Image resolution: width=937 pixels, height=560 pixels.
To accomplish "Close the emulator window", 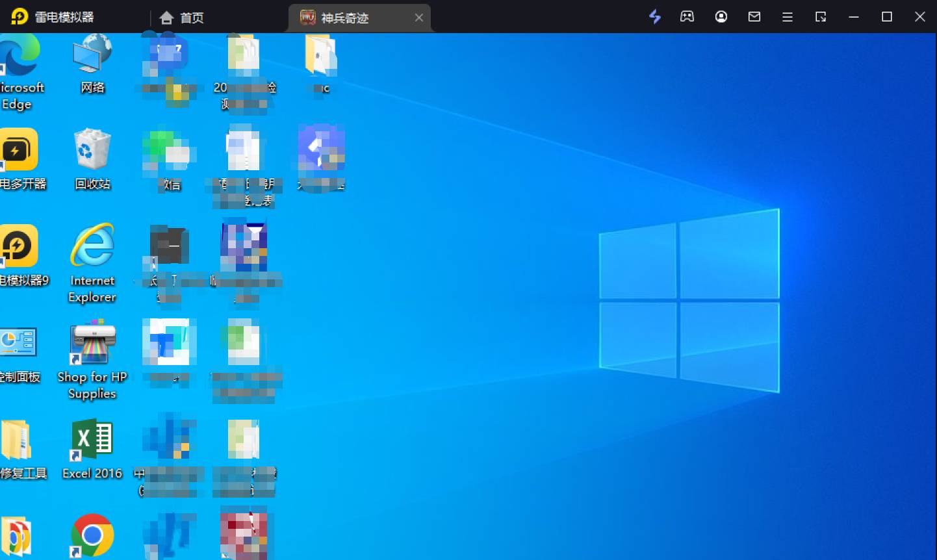I will [x=920, y=17].
